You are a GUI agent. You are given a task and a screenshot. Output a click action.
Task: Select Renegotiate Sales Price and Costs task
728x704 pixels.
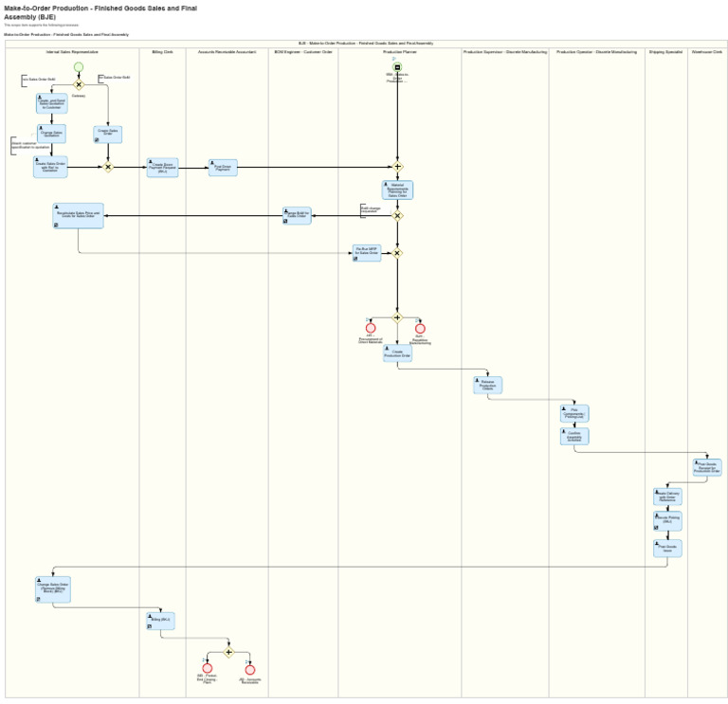(x=78, y=216)
